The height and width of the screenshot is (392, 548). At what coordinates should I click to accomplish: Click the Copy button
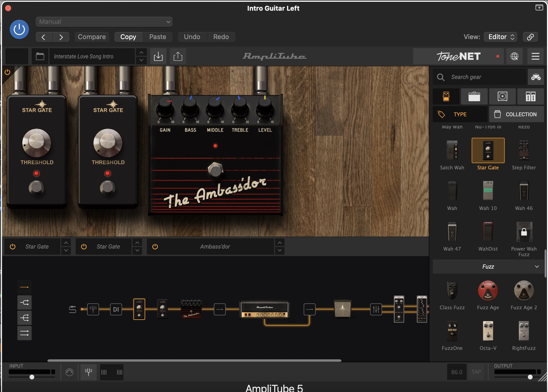point(128,37)
